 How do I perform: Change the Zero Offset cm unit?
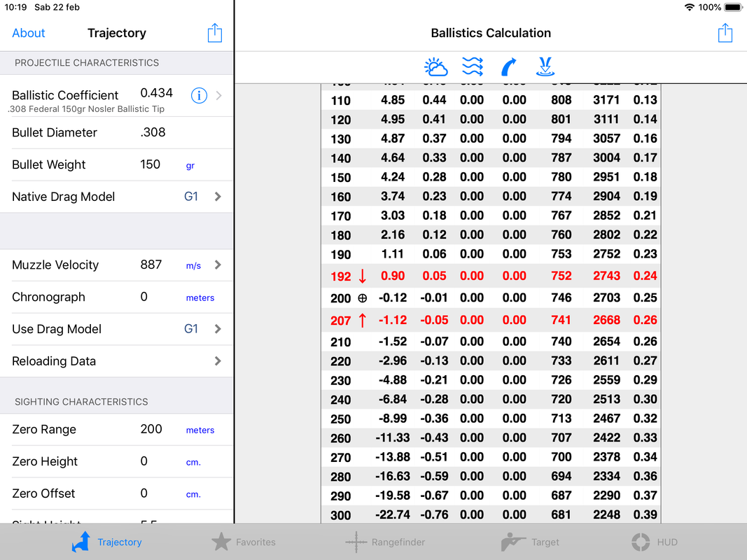[x=193, y=494]
